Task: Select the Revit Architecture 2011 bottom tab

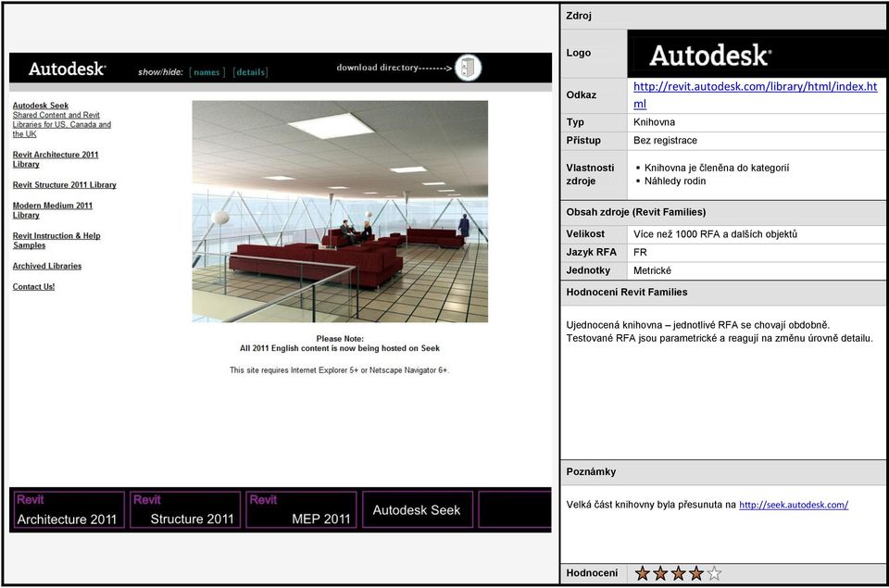Action: 69,509
